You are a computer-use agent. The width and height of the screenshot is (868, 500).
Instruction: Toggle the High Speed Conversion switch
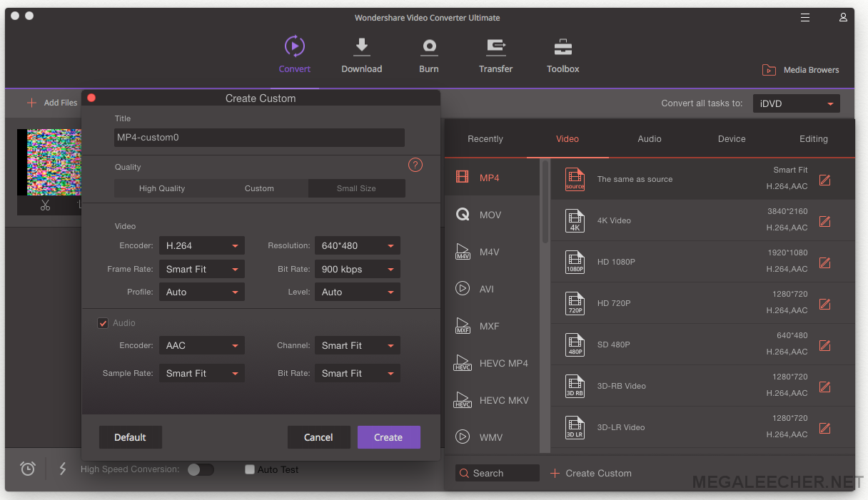pos(201,469)
